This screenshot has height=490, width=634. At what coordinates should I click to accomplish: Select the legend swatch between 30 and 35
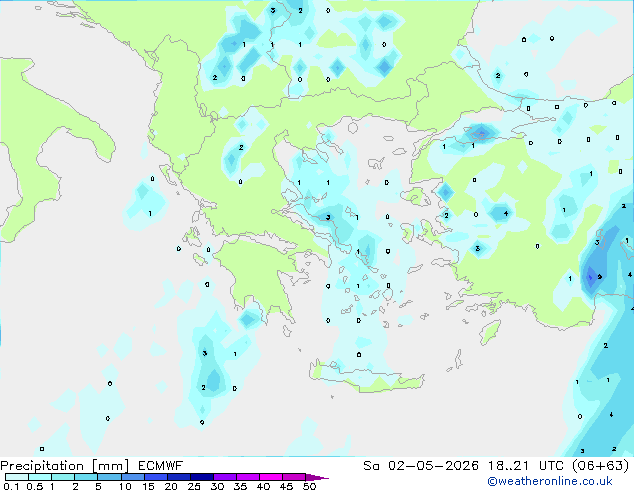point(225,477)
